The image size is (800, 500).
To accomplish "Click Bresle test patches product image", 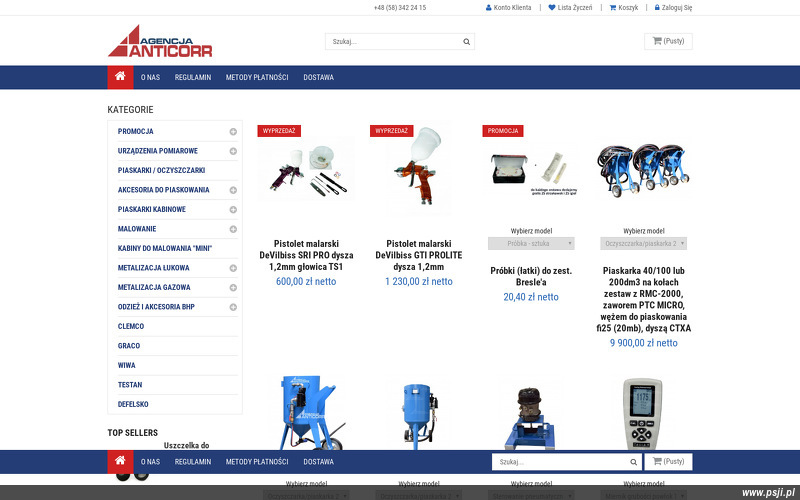I will [531, 173].
